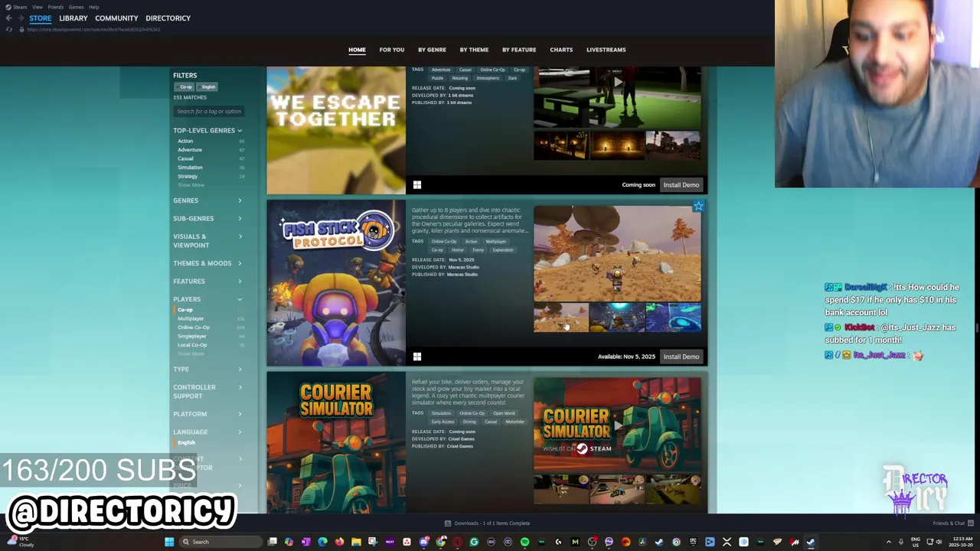The image size is (980, 551).
Task: Open Microsoft Edge from the taskbar
Action: click(322, 542)
